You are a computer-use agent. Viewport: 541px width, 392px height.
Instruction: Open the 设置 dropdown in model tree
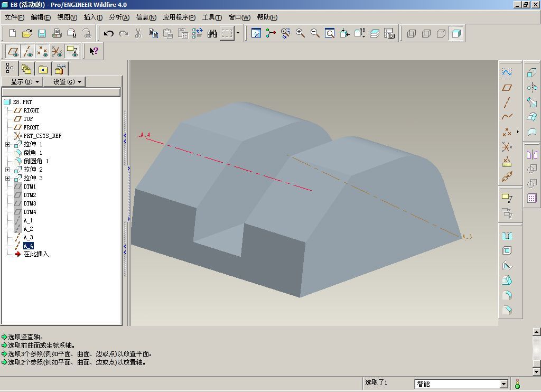(64, 82)
